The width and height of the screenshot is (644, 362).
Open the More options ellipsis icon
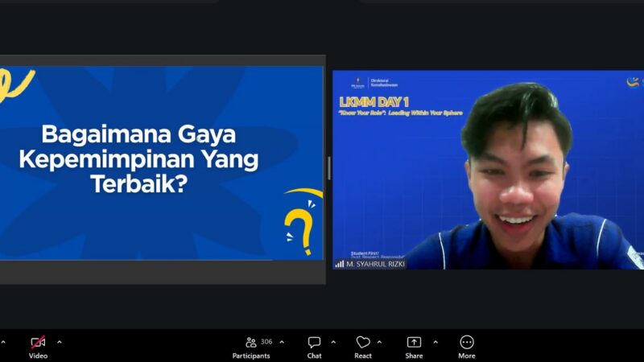pyautogui.click(x=467, y=342)
